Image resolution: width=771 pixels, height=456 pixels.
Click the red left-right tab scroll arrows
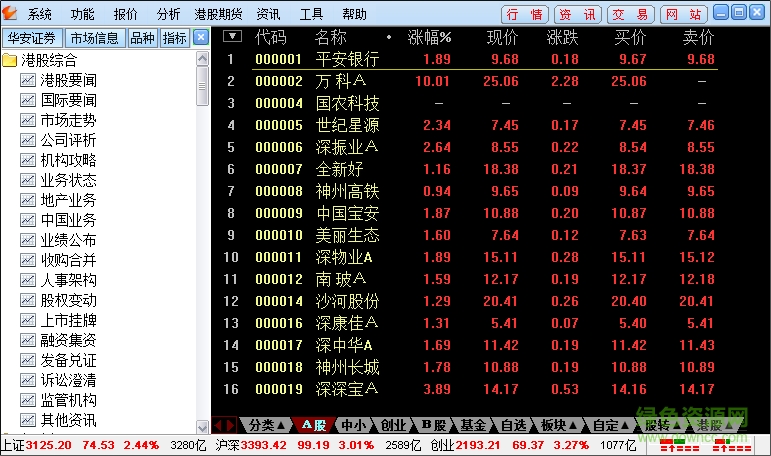[x=224, y=425]
